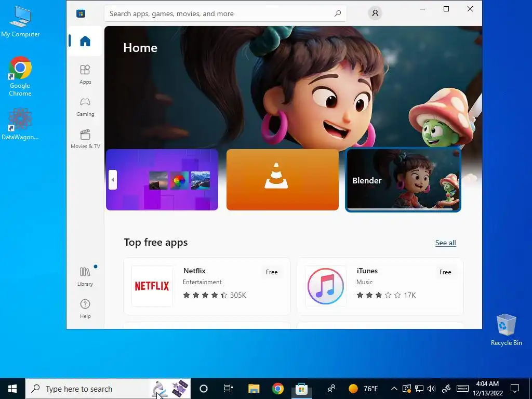Open the user account profile icon
This screenshot has height=399, width=532.
pos(375,13)
